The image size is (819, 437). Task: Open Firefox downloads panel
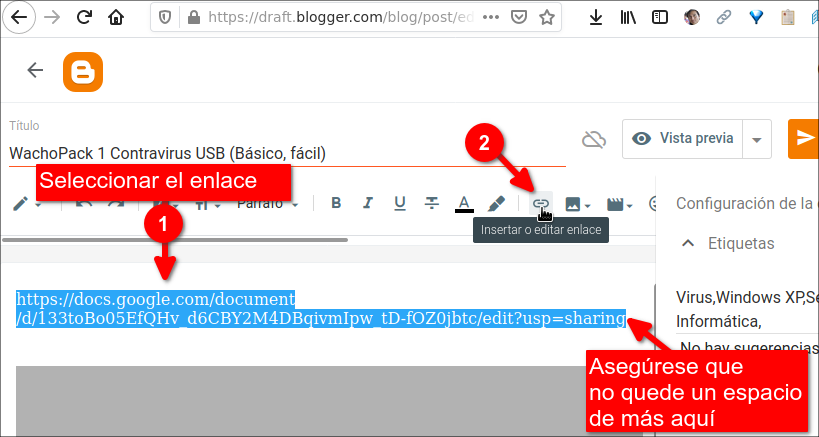595,18
